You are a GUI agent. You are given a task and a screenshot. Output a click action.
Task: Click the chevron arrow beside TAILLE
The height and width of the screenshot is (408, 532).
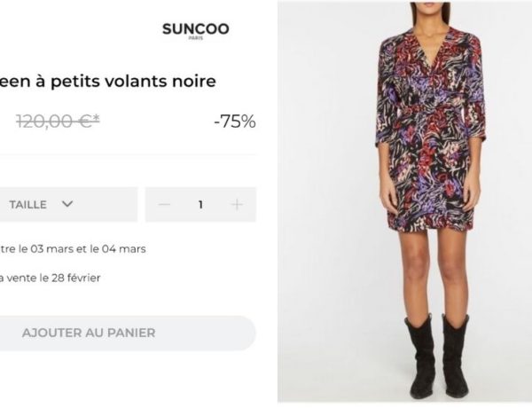pos(67,204)
